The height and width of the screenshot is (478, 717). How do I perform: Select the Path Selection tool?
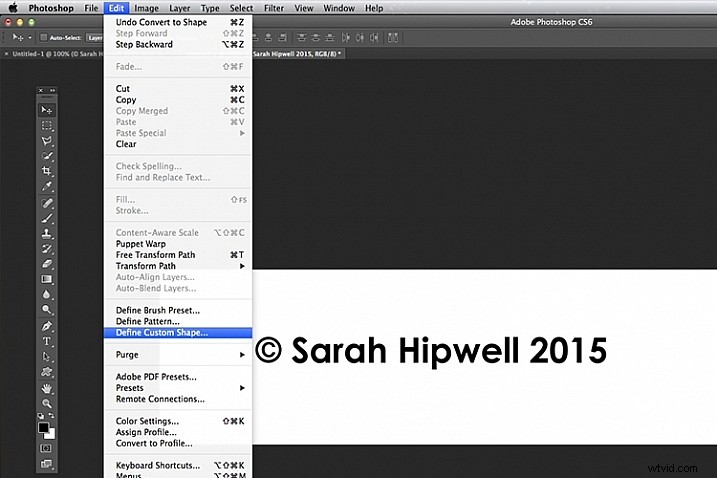pos(47,357)
